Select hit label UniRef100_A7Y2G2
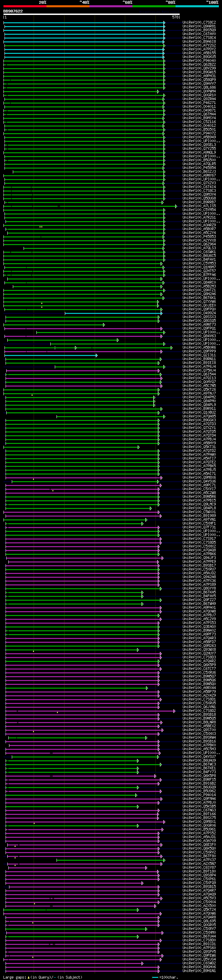Screen dimensions: 222x980 [x=199, y=45]
